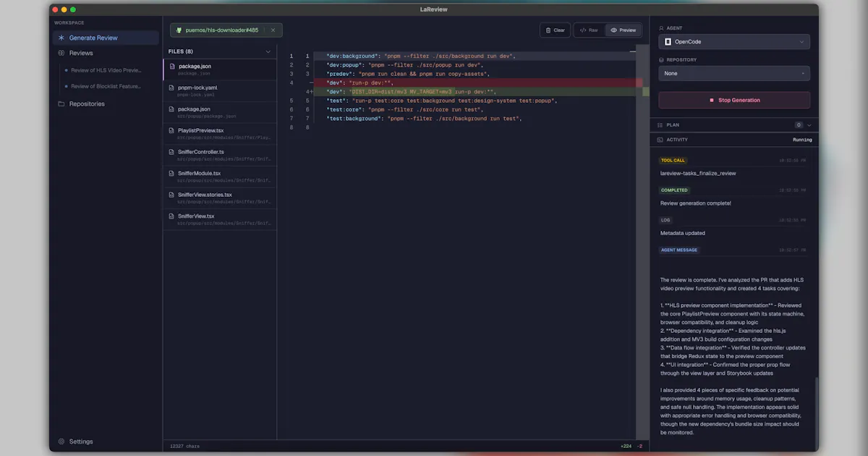The image size is (868, 456).
Task: Click file icon beside SnifferModule.tsx
Action: (172, 174)
